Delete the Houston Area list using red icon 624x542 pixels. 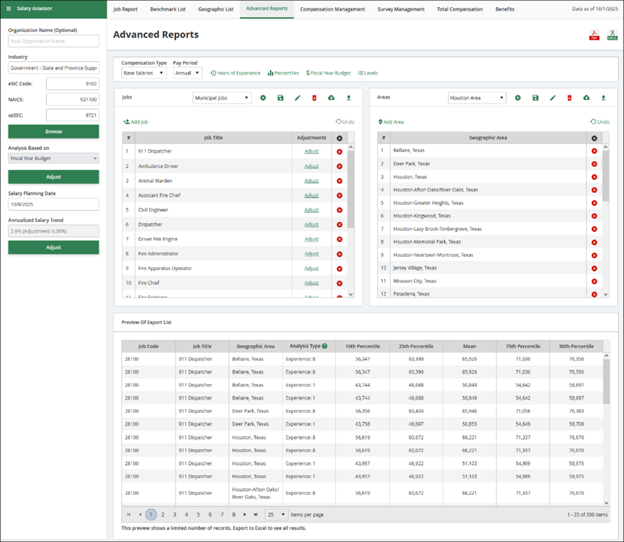pos(569,98)
